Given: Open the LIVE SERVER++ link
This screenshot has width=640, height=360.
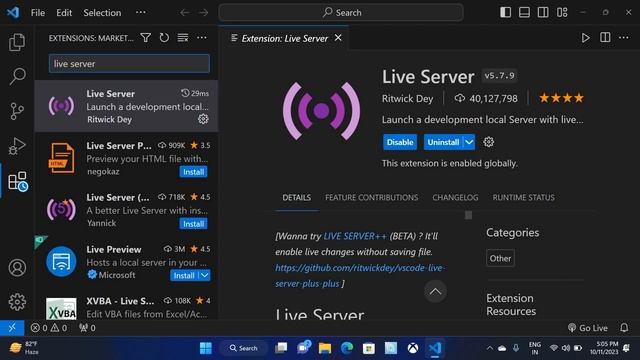Looking at the screenshot, I should click(x=355, y=236).
